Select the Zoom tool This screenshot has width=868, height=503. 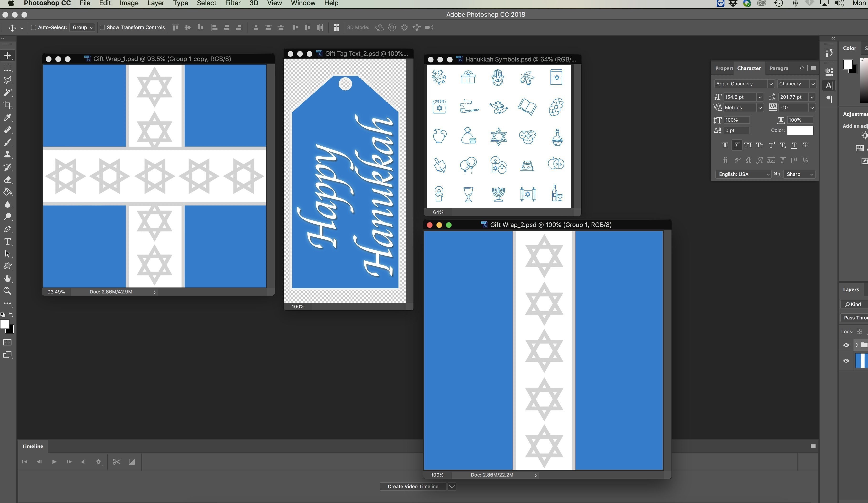pos(7,291)
